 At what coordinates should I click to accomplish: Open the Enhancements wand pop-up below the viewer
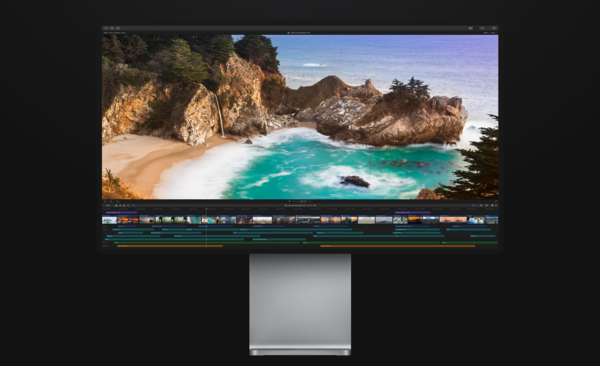(x=112, y=201)
